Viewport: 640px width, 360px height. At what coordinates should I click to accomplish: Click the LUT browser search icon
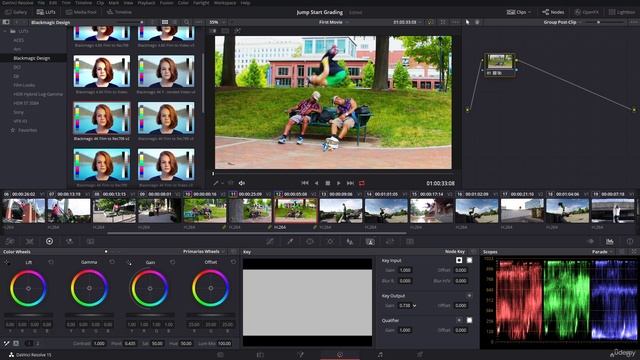tap(187, 22)
